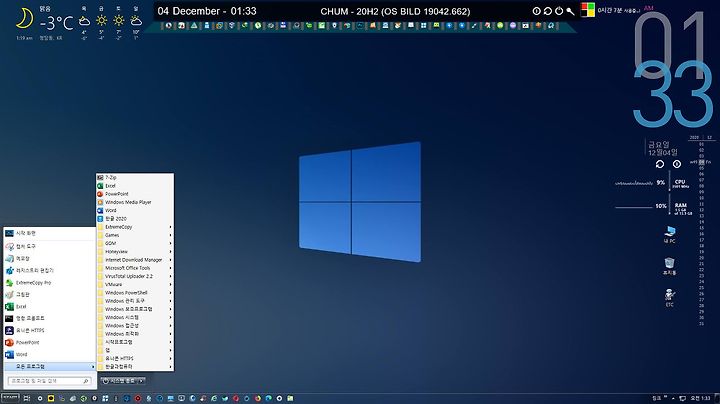Click the green clock icon in launcher bar
Image resolution: width=720 pixels, height=404 pixels.
coord(258,26)
